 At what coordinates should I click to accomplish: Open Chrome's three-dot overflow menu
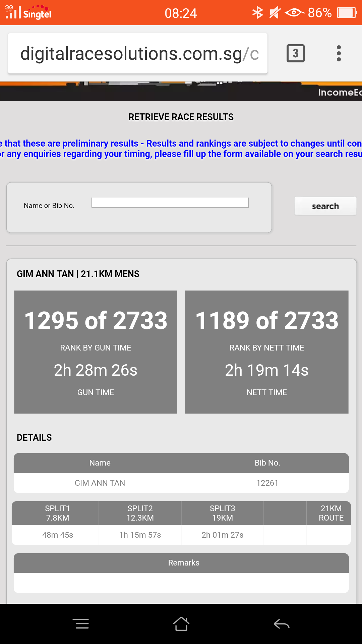(339, 53)
